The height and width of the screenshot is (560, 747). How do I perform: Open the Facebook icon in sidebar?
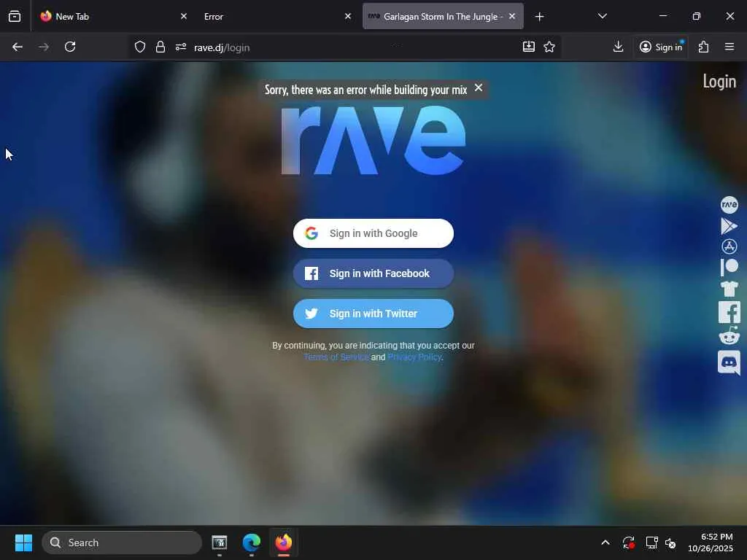click(x=729, y=312)
